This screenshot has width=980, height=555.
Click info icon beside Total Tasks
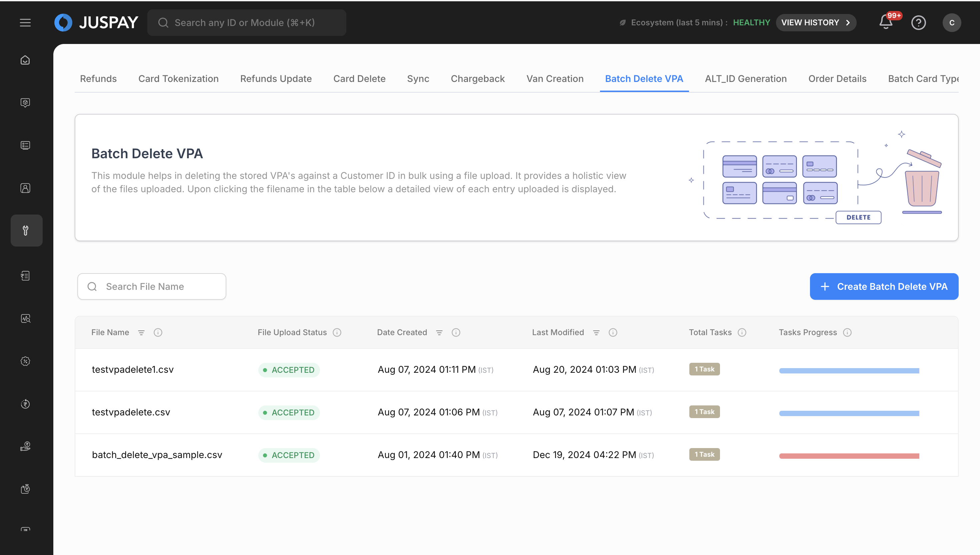pos(742,332)
